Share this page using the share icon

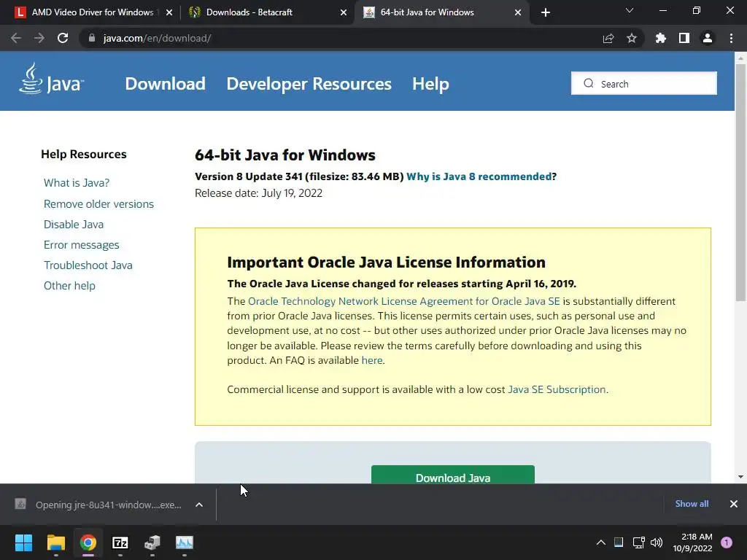click(x=608, y=38)
